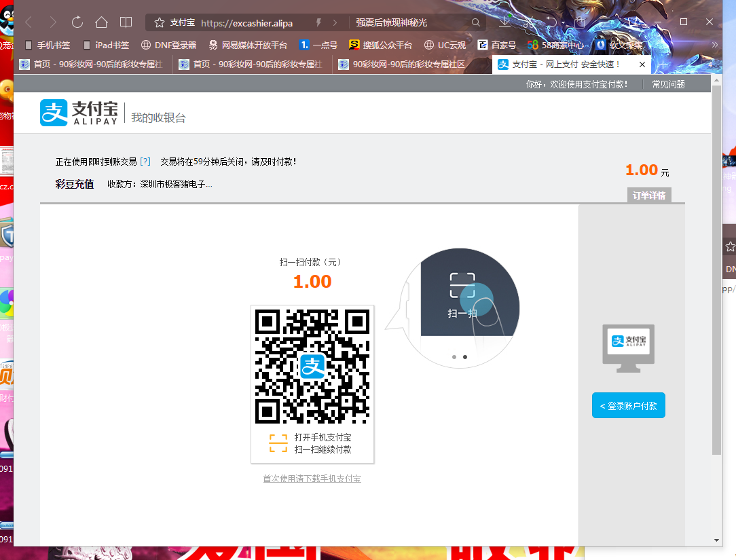
Task: Click the 登录账户付款 button
Action: coord(629,405)
